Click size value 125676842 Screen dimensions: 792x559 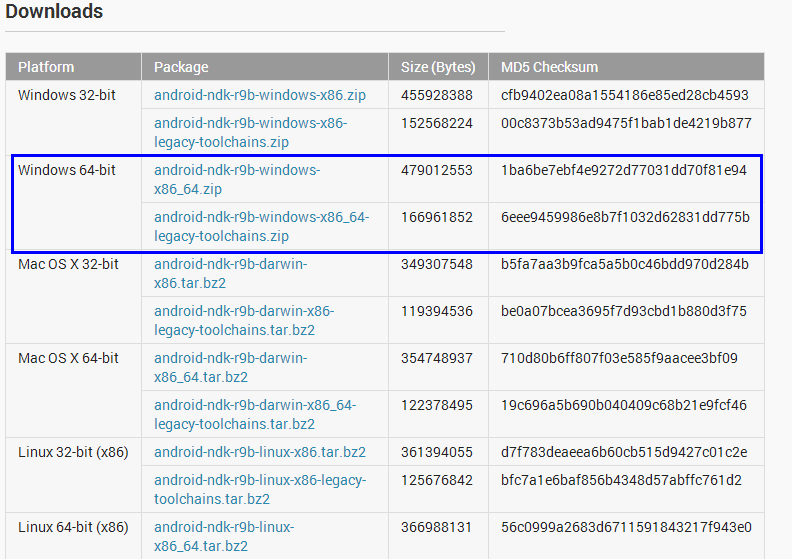[437, 480]
